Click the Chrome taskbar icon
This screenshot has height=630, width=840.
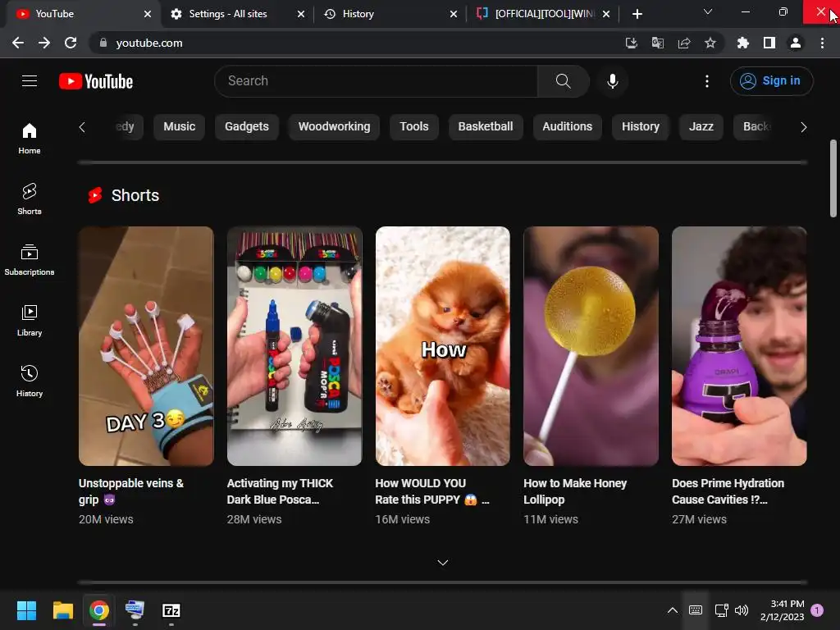point(99,610)
